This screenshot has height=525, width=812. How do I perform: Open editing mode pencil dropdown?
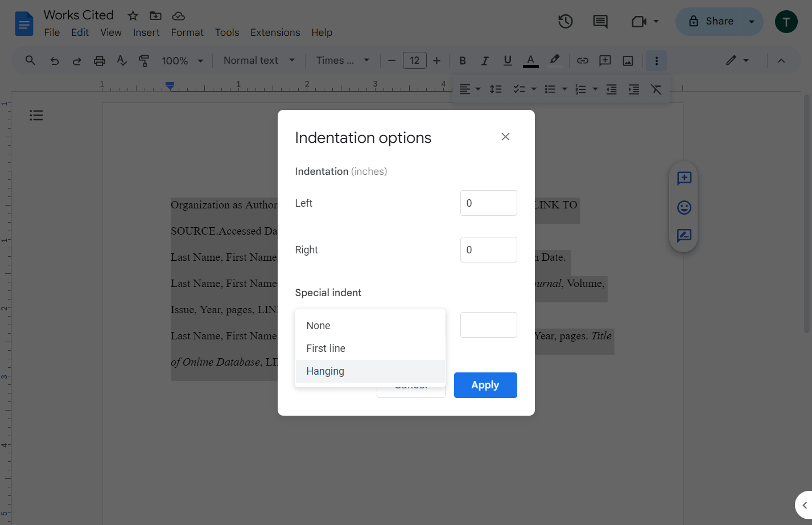[737, 60]
